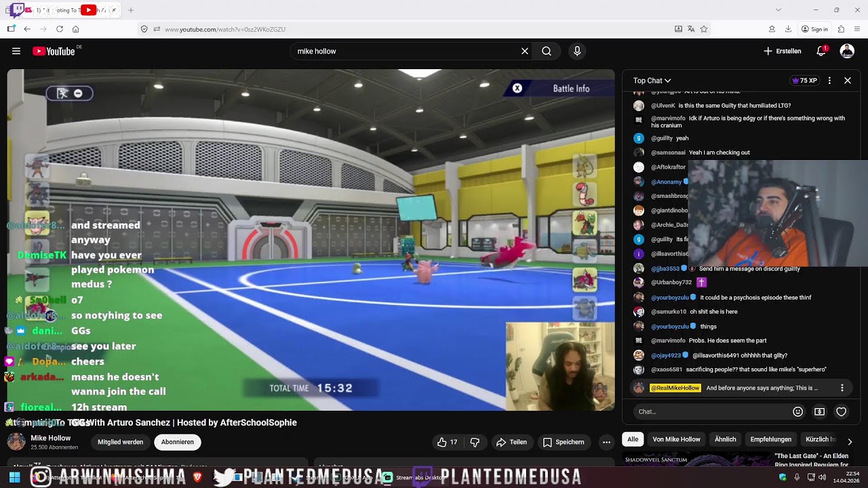Clear the search box text
This screenshot has height=488, width=868.
524,51
